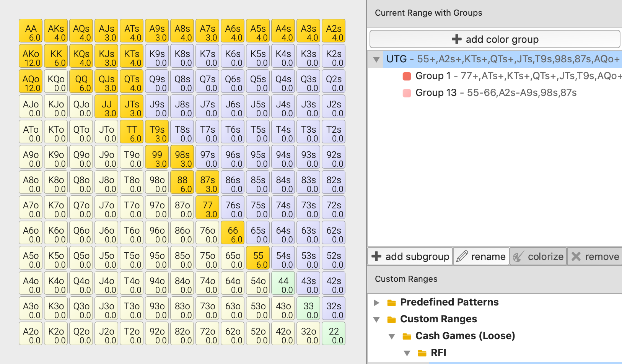The width and height of the screenshot is (622, 364).
Task: Click the palette icon on colorize
Action: [518, 256]
